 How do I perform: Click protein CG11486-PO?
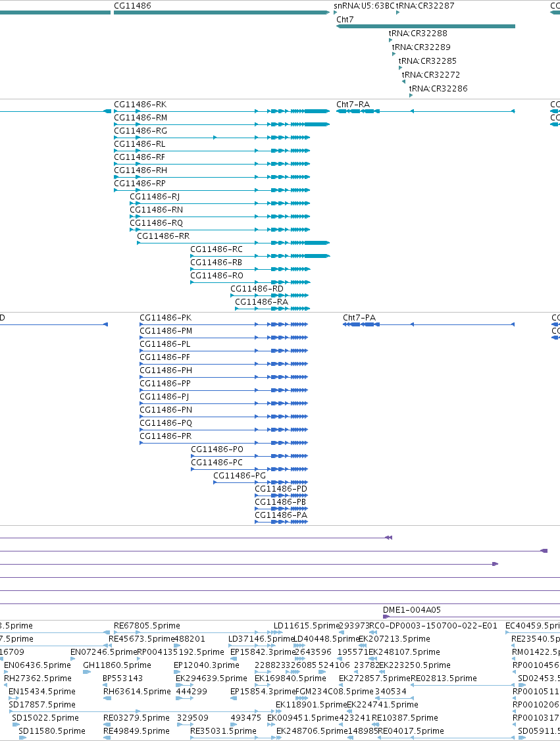(x=217, y=449)
